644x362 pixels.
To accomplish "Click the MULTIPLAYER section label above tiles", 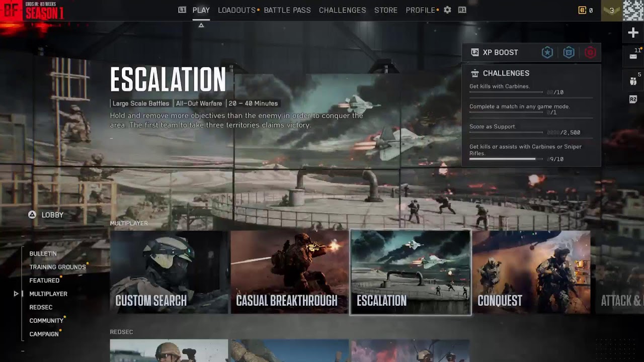I will 129,223.
